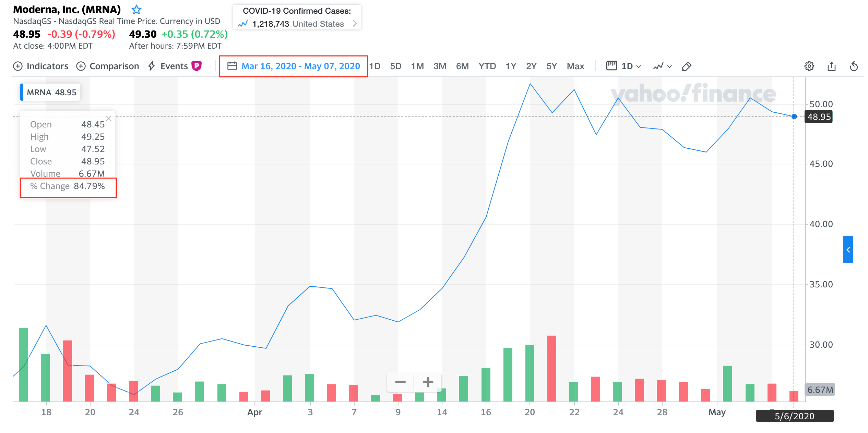Select the 1M range tab

pos(417,66)
